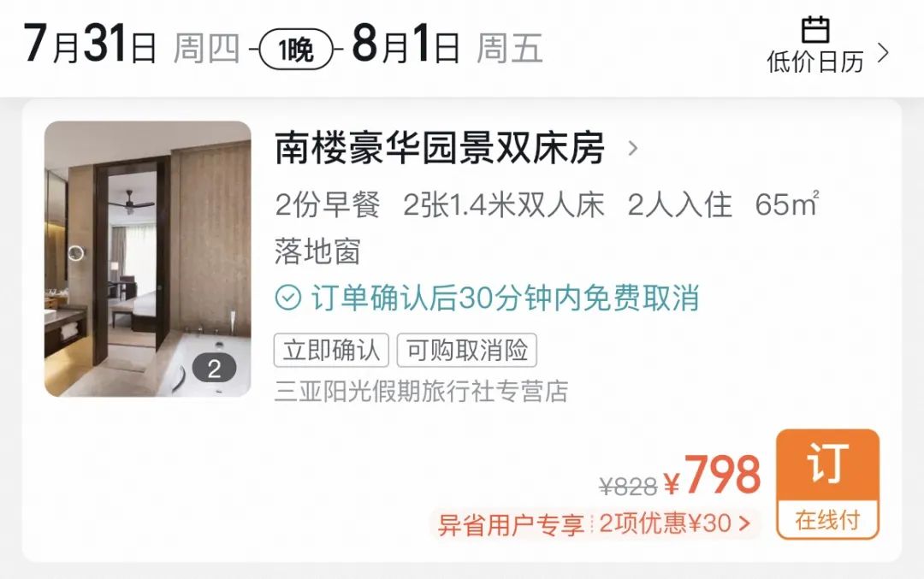This screenshot has height=579, width=924.
Task: Click the 异省用户专享 promotion label
Action: (x=510, y=524)
